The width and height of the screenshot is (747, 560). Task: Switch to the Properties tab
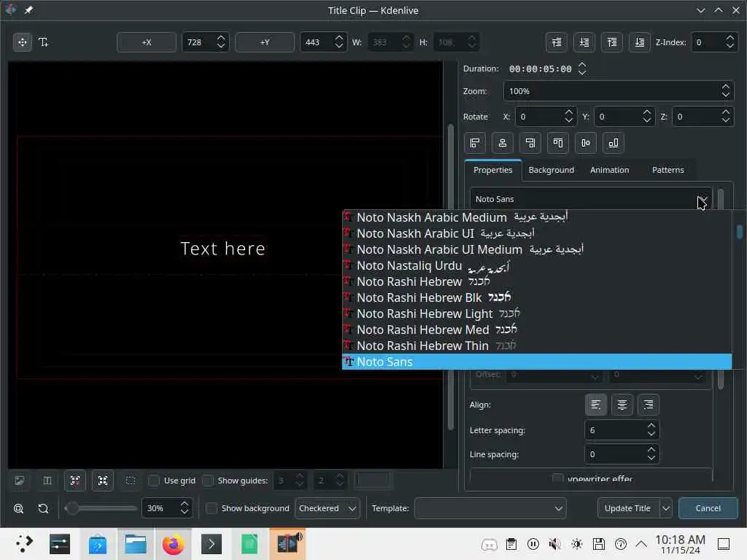[x=492, y=170]
